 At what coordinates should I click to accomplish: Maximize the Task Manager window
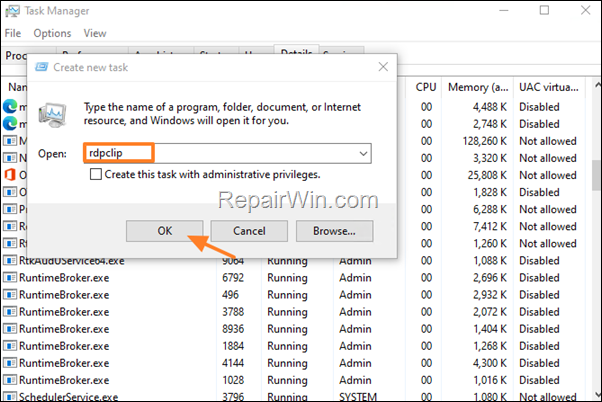tap(544, 10)
